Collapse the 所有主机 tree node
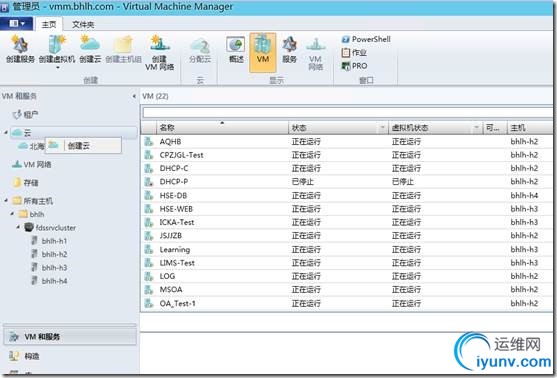 6,200
